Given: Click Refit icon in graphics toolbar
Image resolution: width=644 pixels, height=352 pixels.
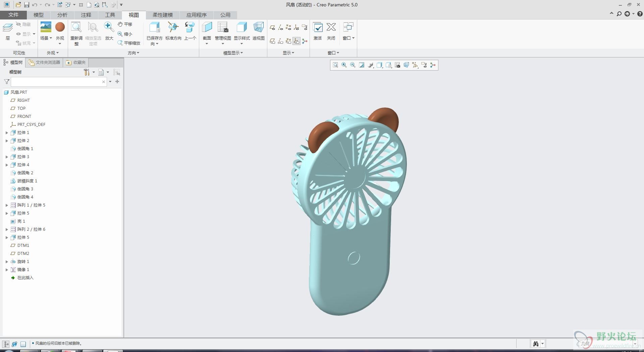Looking at the screenshot, I should coord(335,65).
